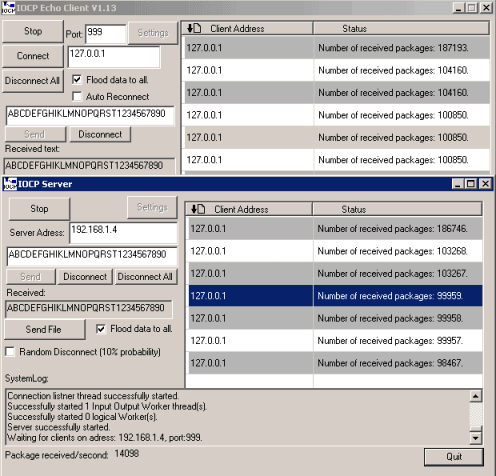This screenshot has width=496, height=476.
Task: Toggle Flood data to all in Echo Client
Action: (x=77, y=80)
